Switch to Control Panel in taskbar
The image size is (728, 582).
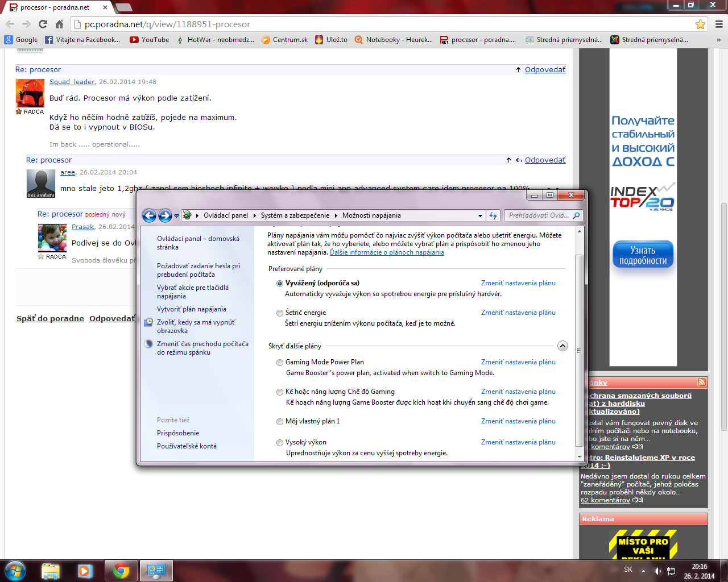point(156,571)
